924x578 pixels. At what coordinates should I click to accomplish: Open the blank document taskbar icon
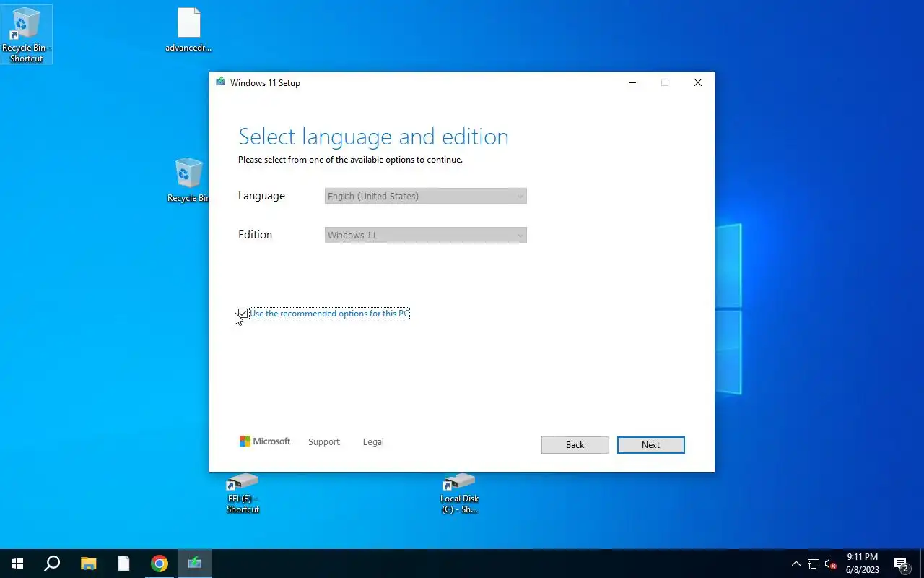[x=123, y=564]
